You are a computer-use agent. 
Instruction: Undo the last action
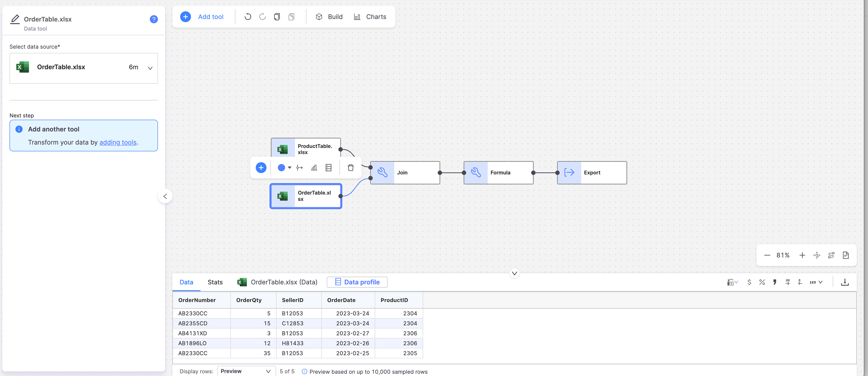click(x=248, y=17)
